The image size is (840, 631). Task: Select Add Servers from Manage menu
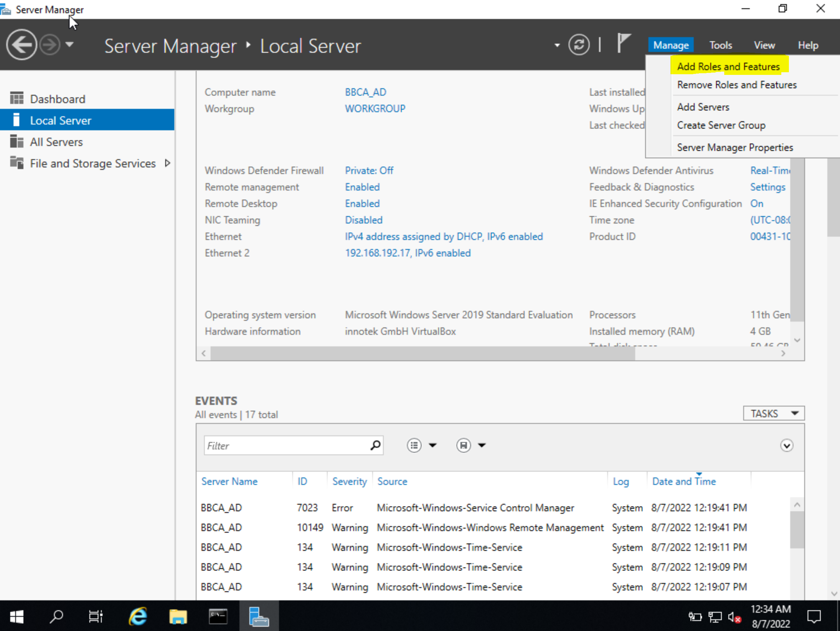[x=703, y=107]
